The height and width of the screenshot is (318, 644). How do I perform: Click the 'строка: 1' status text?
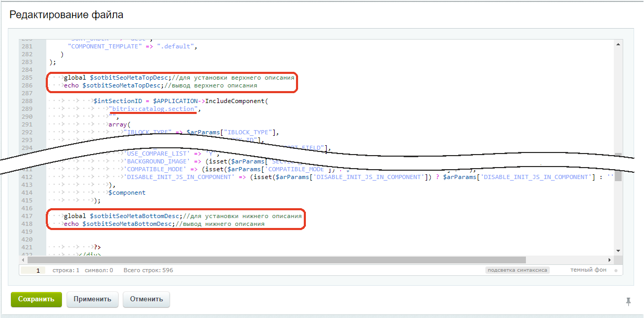tap(66, 271)
